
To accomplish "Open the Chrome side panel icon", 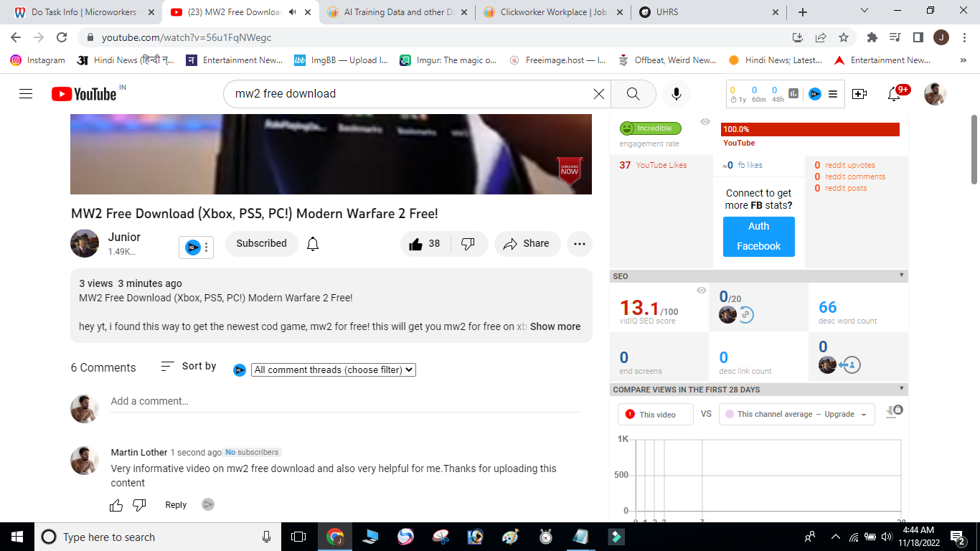I will pyautogui.click(x=918, y=37).
